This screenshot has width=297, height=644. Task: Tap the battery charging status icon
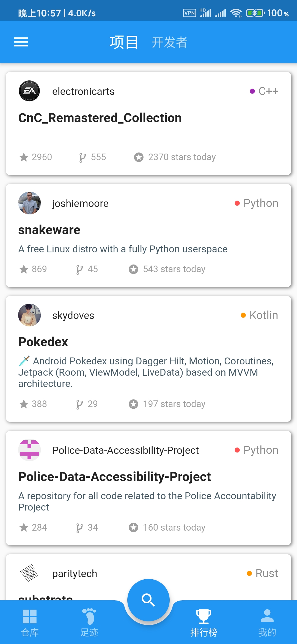[255, 13]
